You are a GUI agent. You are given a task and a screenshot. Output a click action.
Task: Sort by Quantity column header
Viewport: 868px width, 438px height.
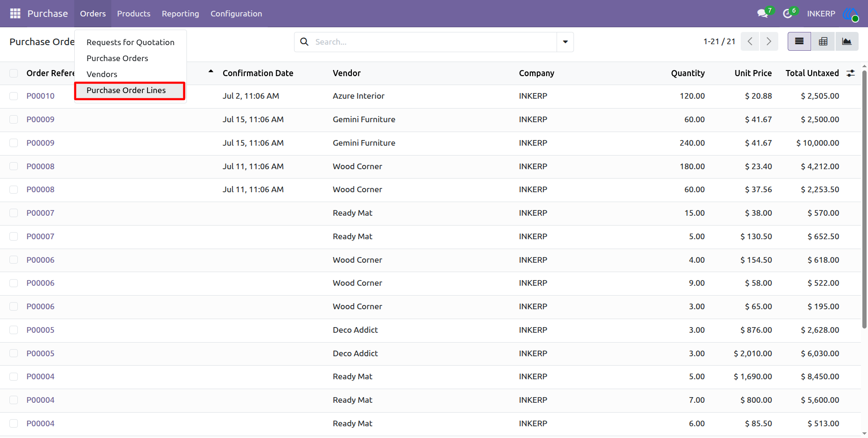tap(688, 73)
